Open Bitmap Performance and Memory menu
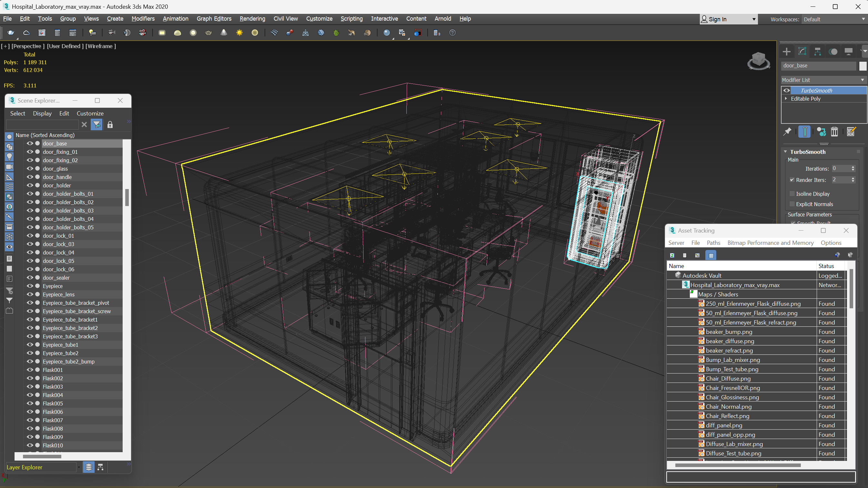868x488 pixels. click(770, 243)
